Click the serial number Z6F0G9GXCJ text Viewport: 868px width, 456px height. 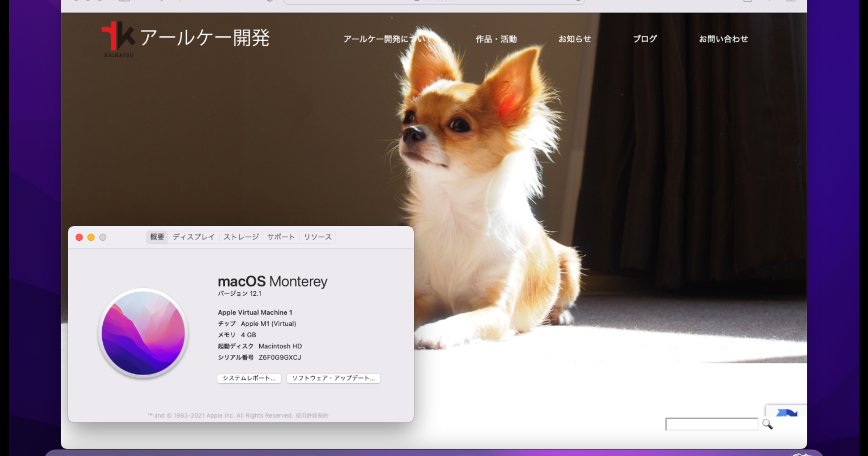pyautogui.click(x=280, y=357)
